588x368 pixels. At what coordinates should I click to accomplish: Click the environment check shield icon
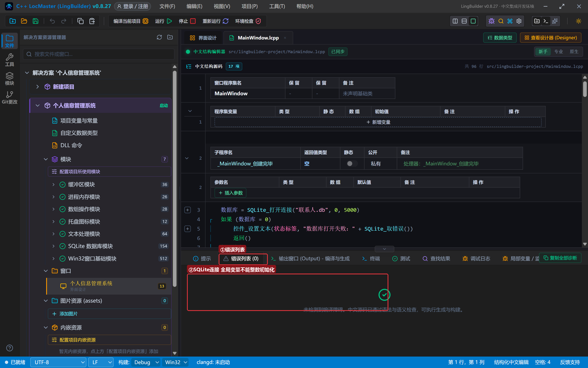point(258,21)
